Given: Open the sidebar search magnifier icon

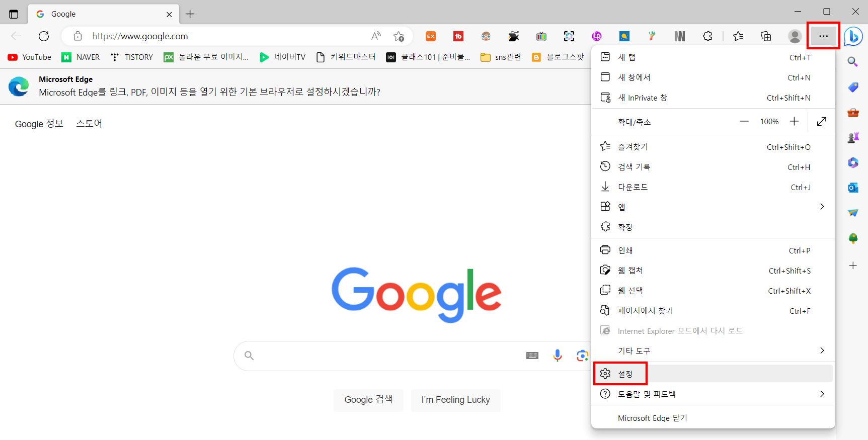Looking at the screenshot, I should tap(853, 61).
